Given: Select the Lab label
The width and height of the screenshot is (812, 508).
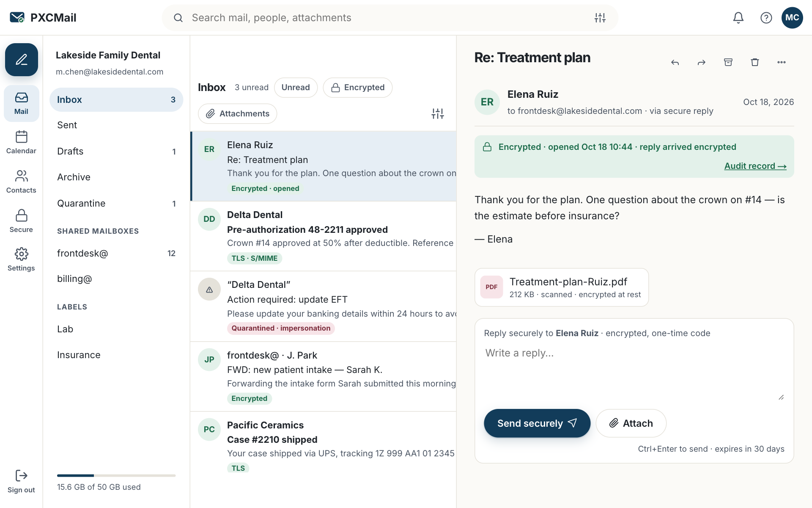Looking at the screenshot, I should [x=116, y=329].
